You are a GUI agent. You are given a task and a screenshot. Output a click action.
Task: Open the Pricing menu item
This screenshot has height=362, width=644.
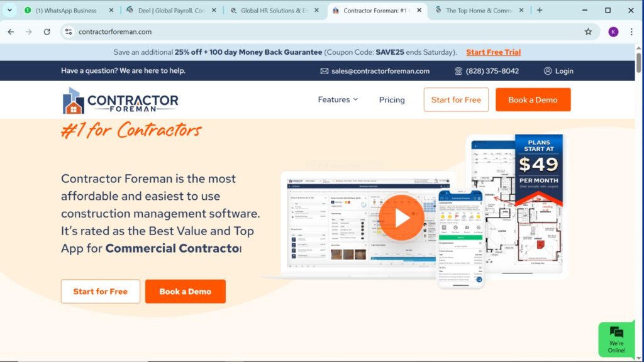[391, 100]
